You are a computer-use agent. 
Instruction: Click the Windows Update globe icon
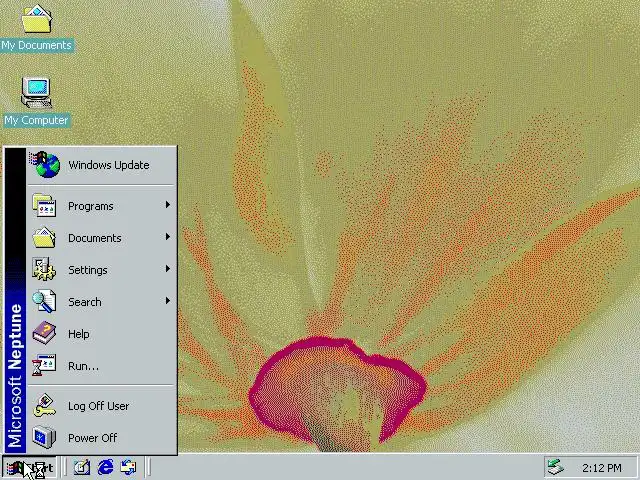45,164
